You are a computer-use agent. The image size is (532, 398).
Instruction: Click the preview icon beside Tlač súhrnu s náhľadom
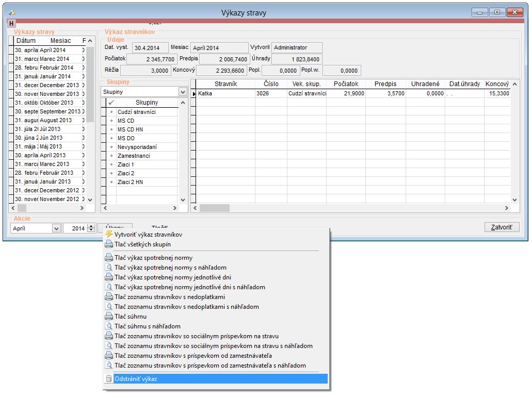click(x=109, y=326)
